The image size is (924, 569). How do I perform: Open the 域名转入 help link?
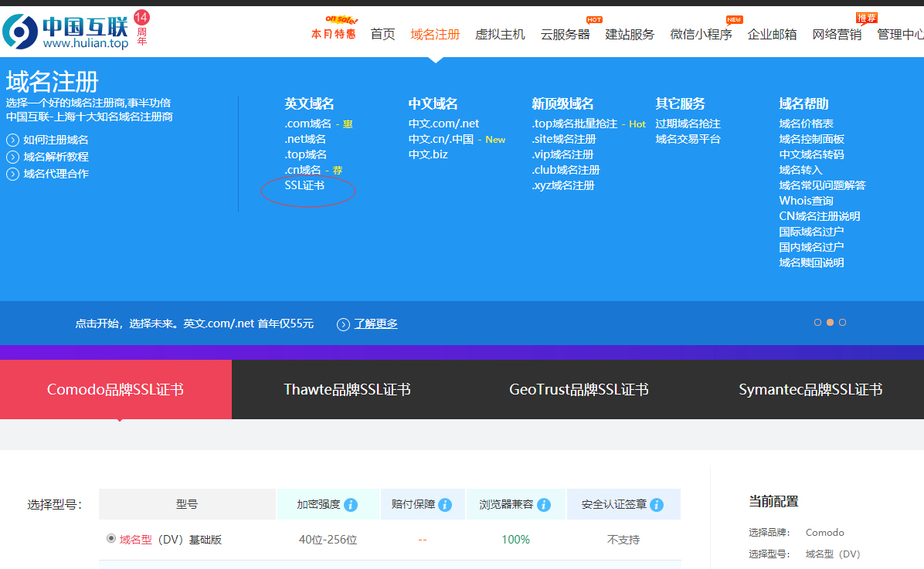pyautogui.click(x=800, y=170)
